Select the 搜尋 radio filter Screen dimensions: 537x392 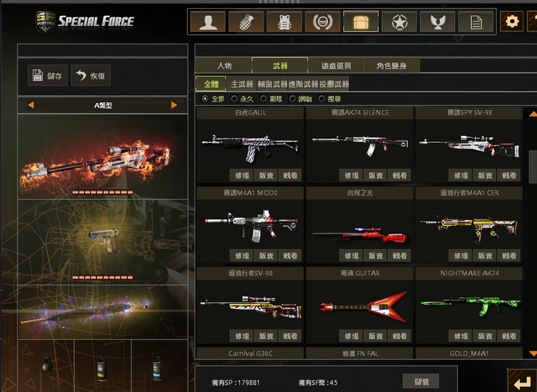click(329, 99)
